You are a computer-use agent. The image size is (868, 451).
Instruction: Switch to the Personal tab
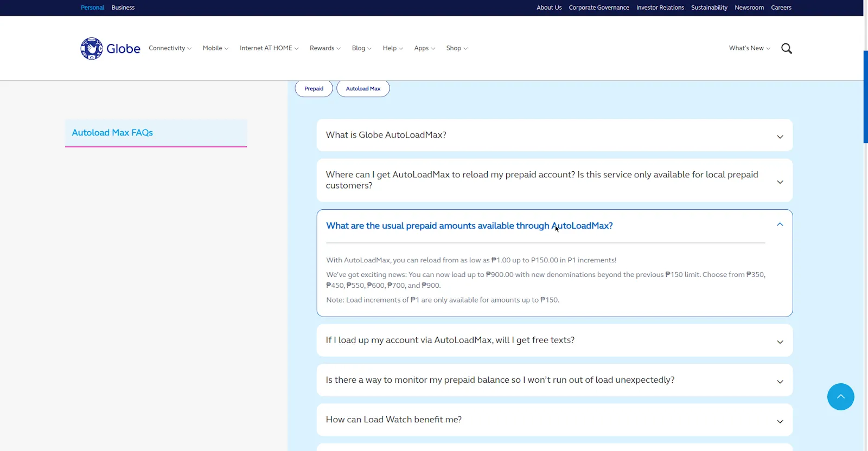tap(92, 8)
